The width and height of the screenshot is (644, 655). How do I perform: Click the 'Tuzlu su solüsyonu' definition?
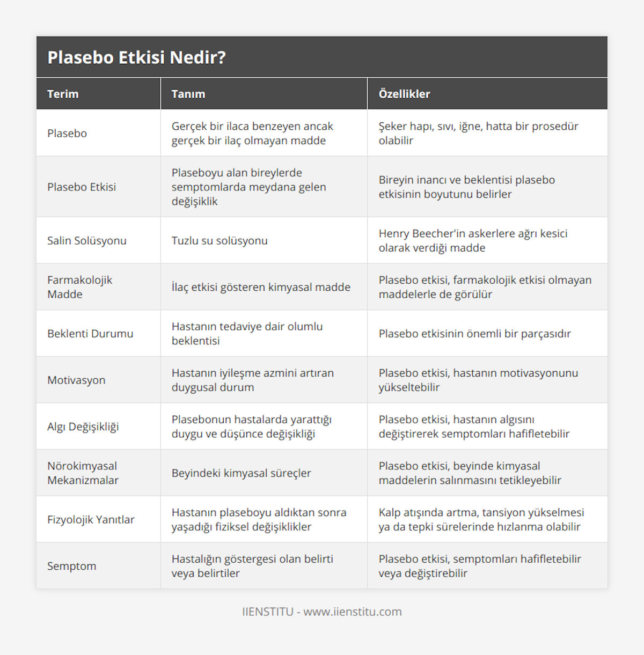(x=219, y=240)
